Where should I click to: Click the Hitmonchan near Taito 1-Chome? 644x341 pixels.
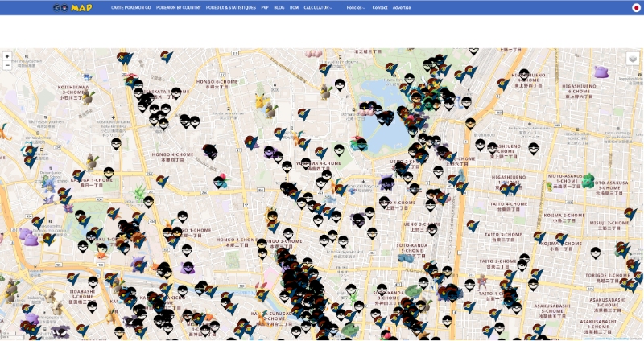coord(481,282)
